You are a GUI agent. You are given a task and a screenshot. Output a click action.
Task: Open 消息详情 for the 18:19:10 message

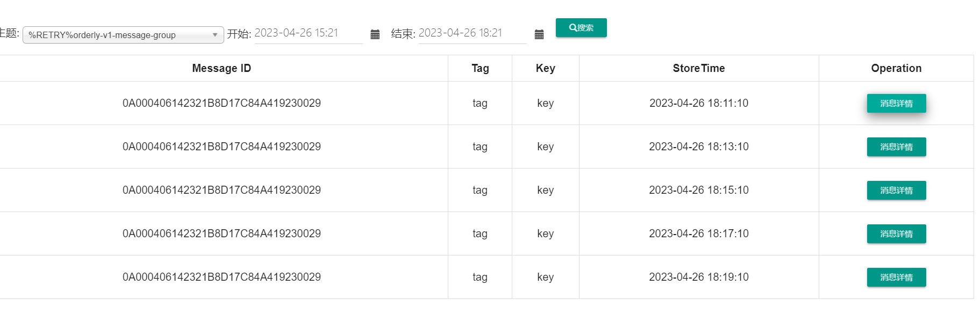[x=896, y=277]
